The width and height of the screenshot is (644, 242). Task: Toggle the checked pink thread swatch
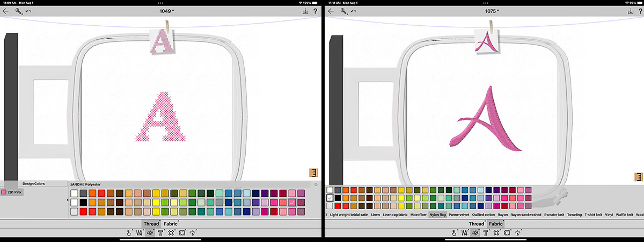click(x=292, y=202)
